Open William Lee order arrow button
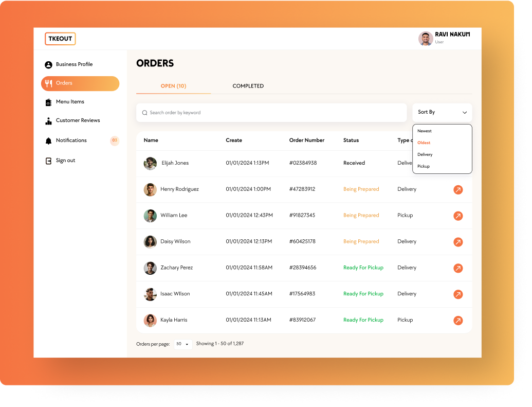Screen dimensions: 532x407 458,216
